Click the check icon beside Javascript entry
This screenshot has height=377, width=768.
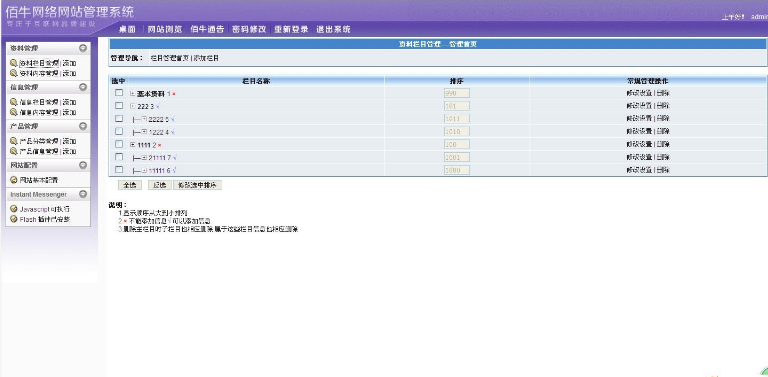[14, 209]
